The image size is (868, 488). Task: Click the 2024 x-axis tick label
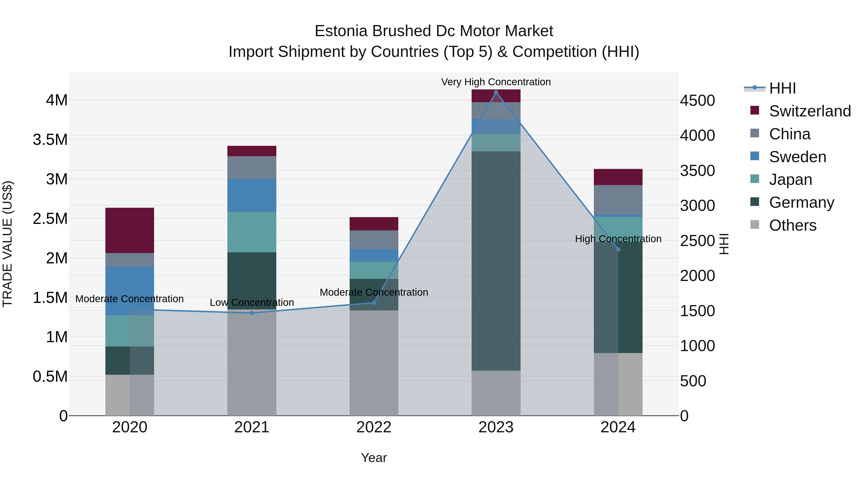coord(618,427)
